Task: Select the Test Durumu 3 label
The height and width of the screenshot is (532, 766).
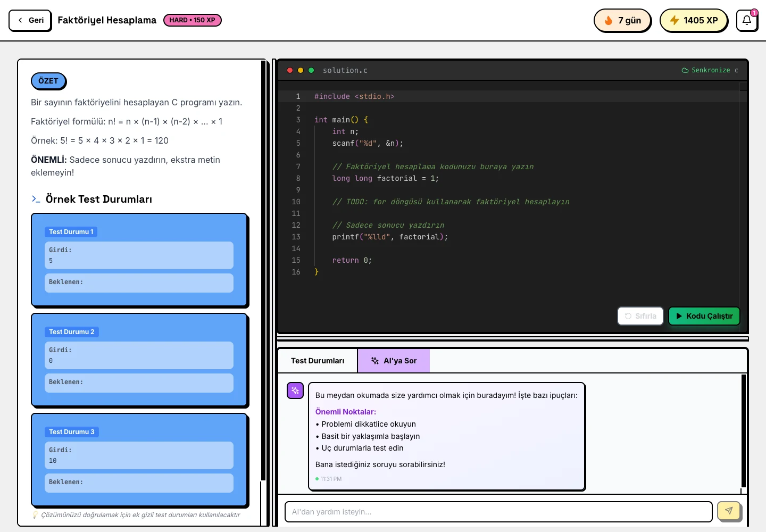Action: [x=72, y=432]
